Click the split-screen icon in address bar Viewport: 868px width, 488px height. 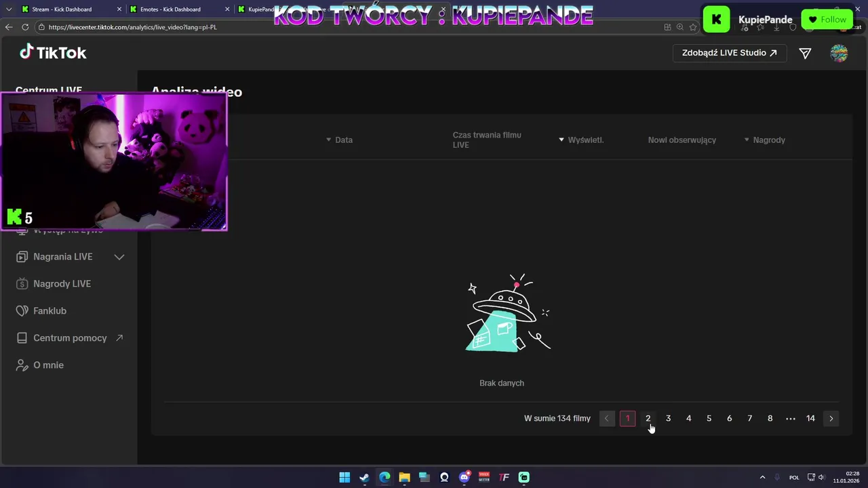pyautogui.click(x=667, y=27)
